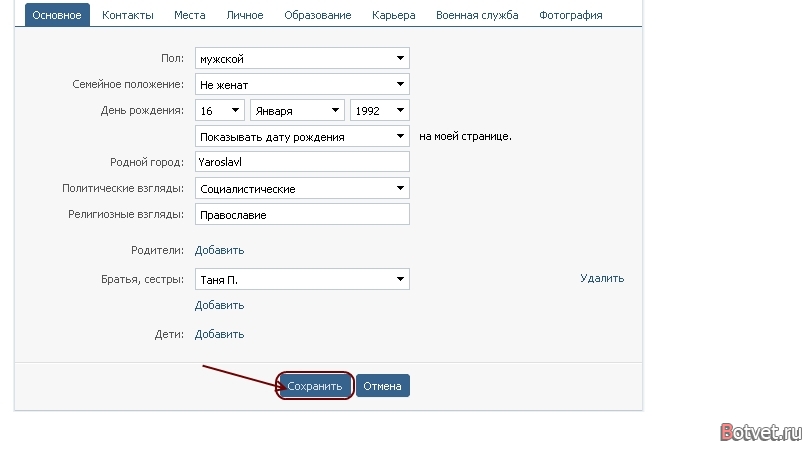Open the birthday day dropdown showing 16

pos(220,110)
